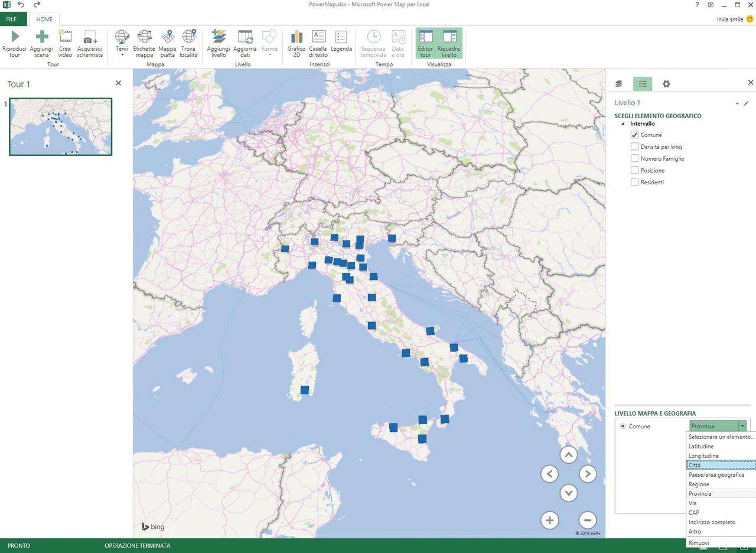Uncheck the Comune checkbox
This screenshot has height=553, width=756.
tap(635, 135)
